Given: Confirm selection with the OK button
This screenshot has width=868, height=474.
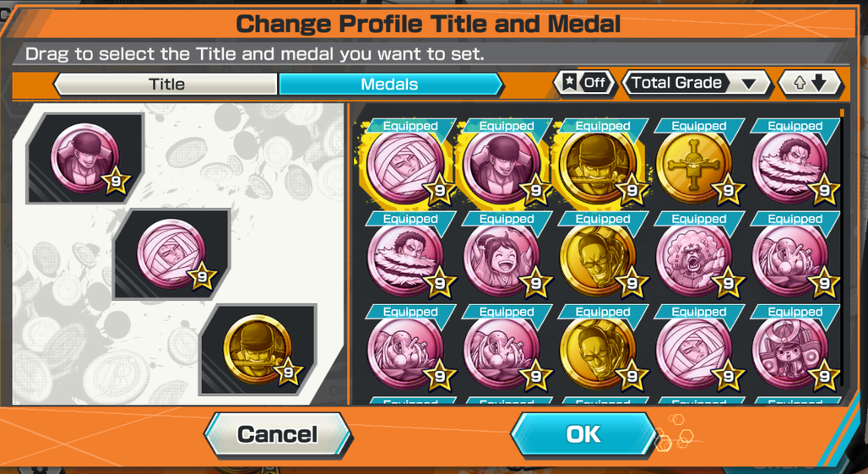Looking at the screenshot, I should click(583, 434).
